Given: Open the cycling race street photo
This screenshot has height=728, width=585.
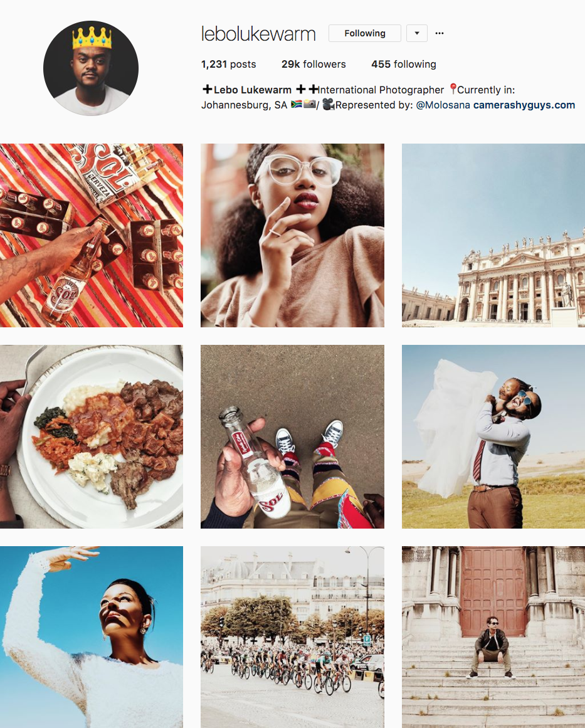Looking at the screenshot, I should 292,637.
